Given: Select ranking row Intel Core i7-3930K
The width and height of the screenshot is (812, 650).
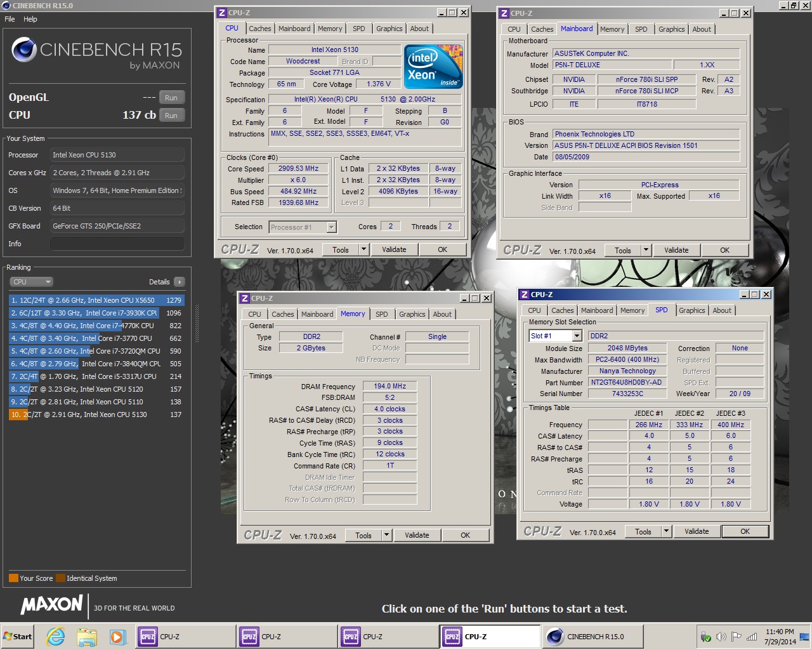Looking at the screenshot, I should coord(96,313).
